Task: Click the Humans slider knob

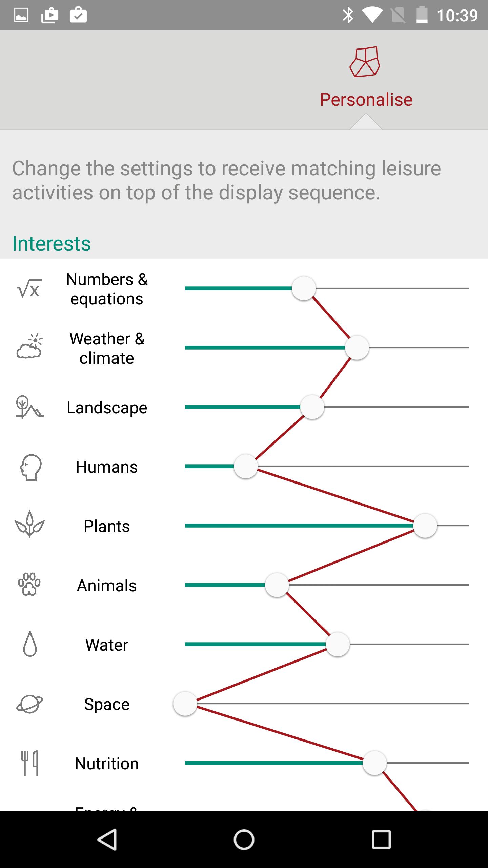Action: (246, 466)
